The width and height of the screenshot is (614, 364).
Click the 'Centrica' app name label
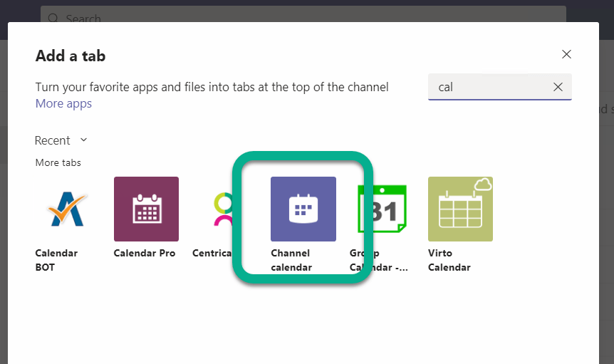tap(212, 253)
